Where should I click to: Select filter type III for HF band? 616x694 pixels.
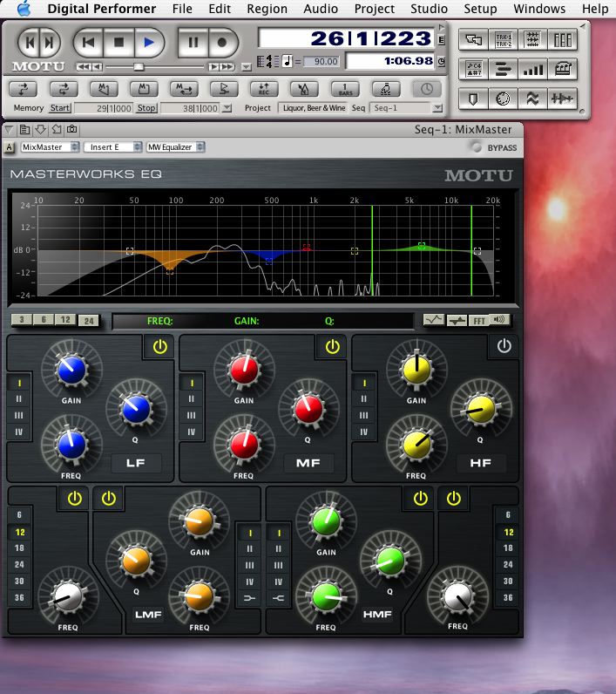(x=363, y=416)
